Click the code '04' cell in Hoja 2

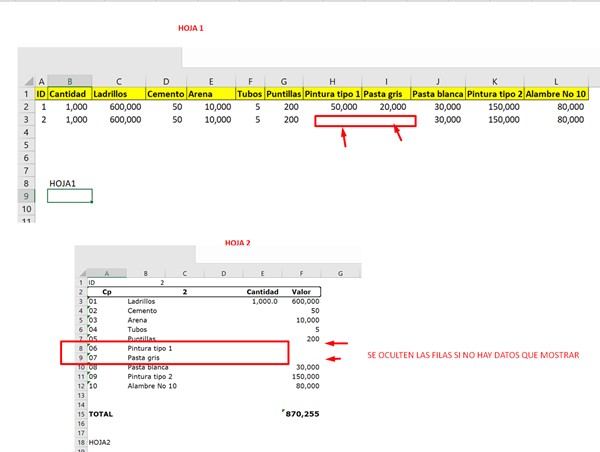[107, 330]
